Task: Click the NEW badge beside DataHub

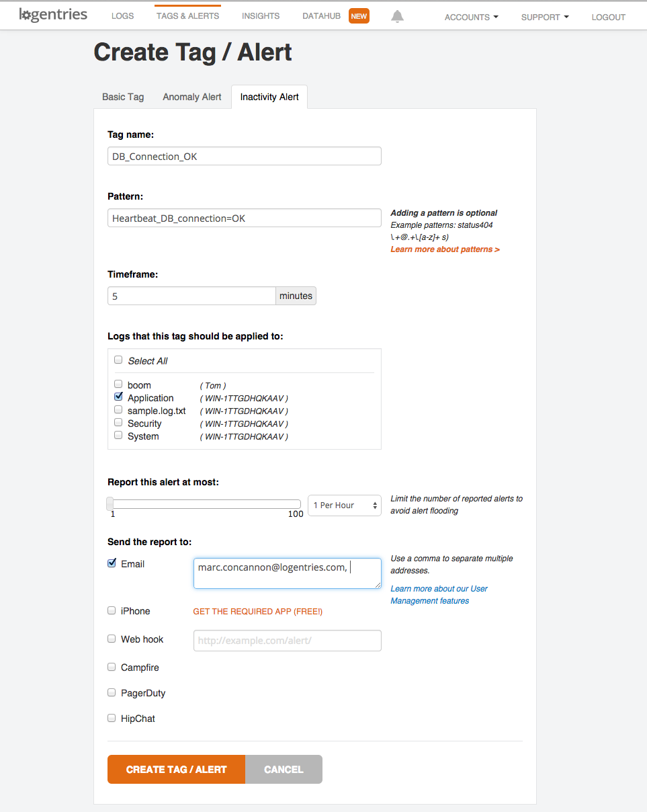Action: coord(359,16)
